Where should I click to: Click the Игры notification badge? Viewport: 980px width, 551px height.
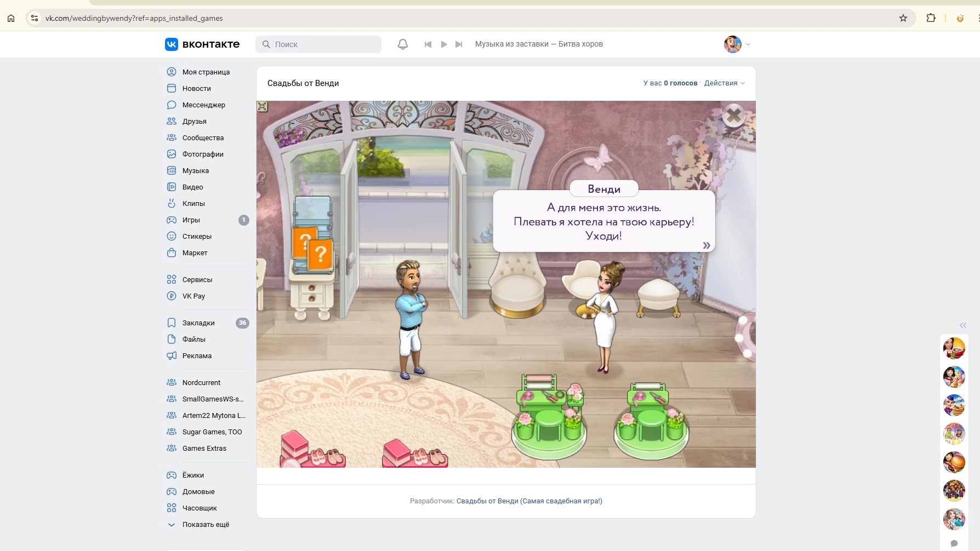[244, 220]
